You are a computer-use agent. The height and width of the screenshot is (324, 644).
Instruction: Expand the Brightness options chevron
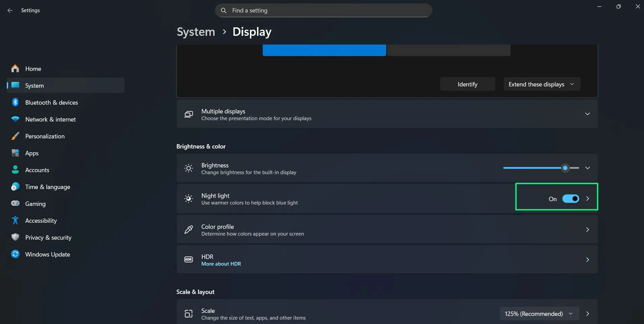[588, 168]
